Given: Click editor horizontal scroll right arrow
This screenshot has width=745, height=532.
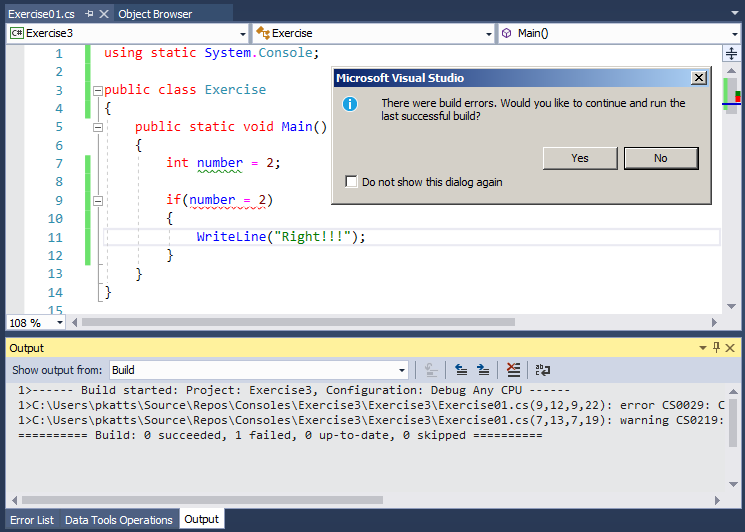Looking at the screenshot, I should (714, 322).
